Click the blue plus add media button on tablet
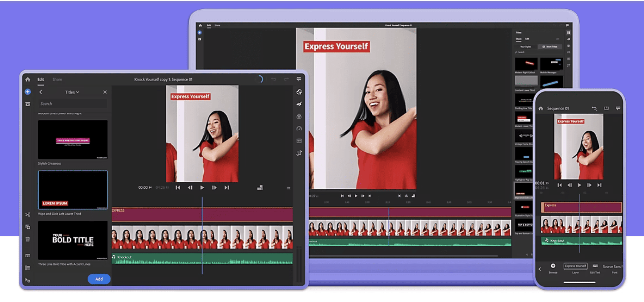 [28, 92]
